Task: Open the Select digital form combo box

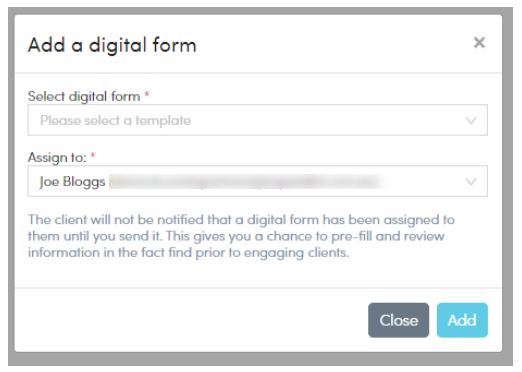Action: 257,120
